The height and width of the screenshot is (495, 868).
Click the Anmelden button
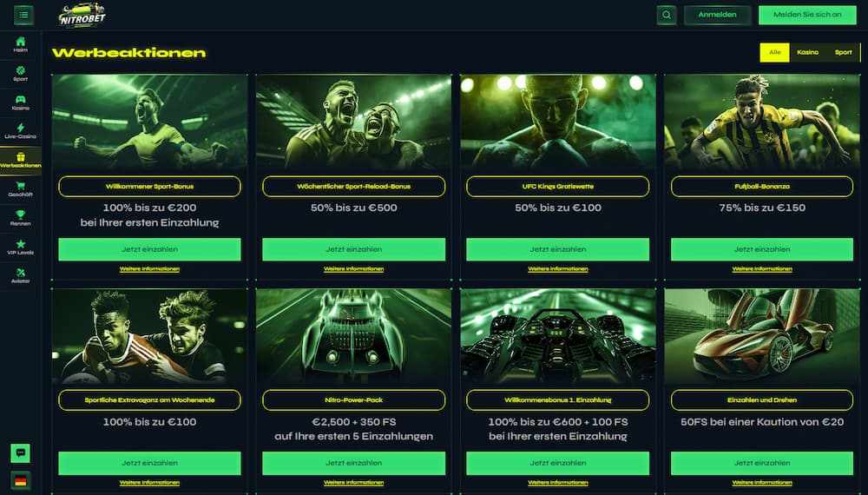pyautogui.click(x=718, y=15)
